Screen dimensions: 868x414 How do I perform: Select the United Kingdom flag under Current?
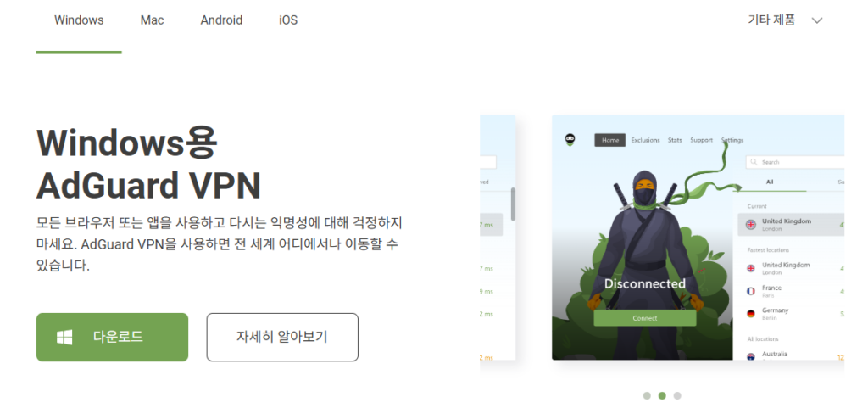[751, 225]
